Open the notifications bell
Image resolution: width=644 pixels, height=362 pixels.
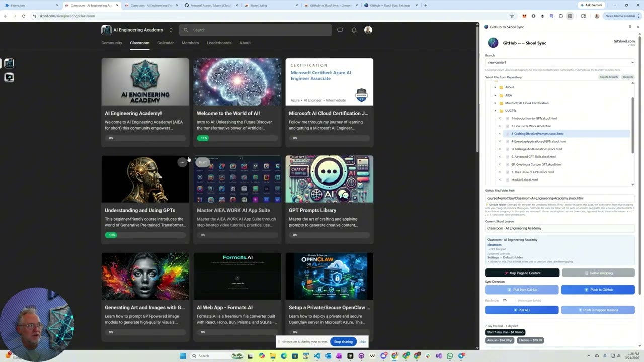(354, 30)
